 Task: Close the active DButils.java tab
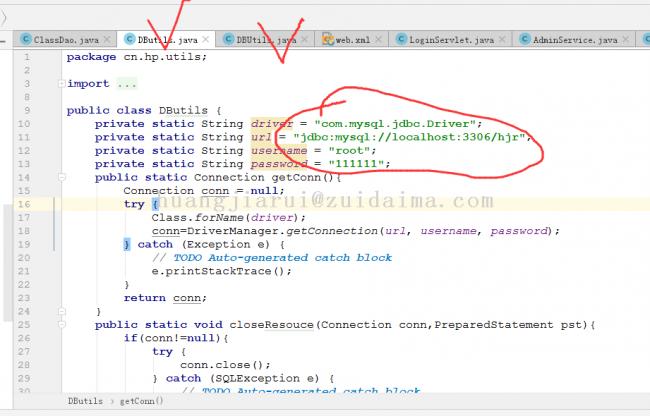point(206,39)
